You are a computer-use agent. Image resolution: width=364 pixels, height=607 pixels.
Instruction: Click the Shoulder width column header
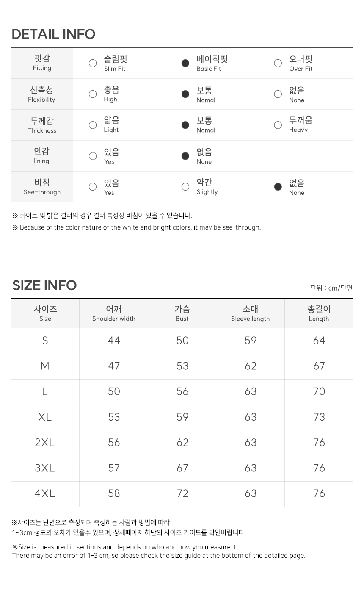coord(114,313)
